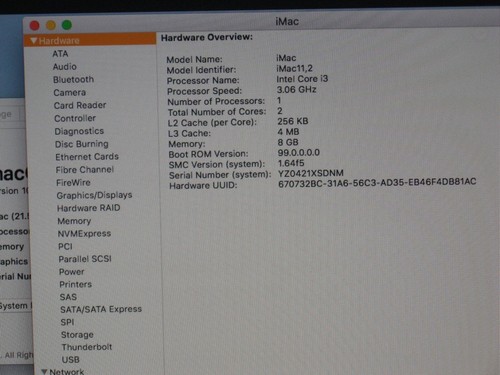This screenshot has height=375, width=500.
Task: Select Card Reader in sidebar
Action: (x=80, y=105)
